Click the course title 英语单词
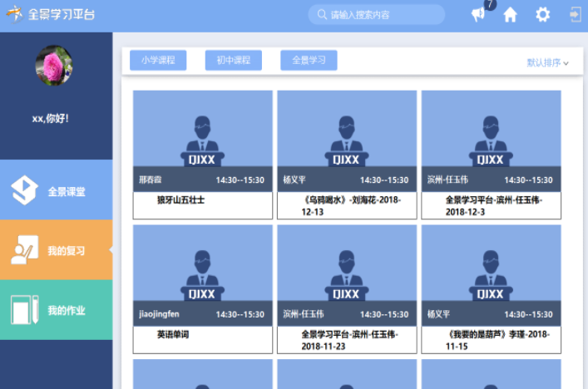588x389 pixels. coord(173,334)
